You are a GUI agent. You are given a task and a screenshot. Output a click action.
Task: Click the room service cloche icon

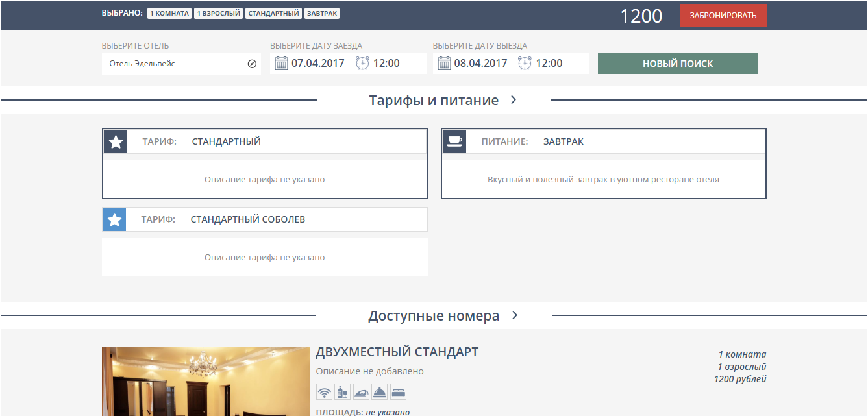point(379,392)
